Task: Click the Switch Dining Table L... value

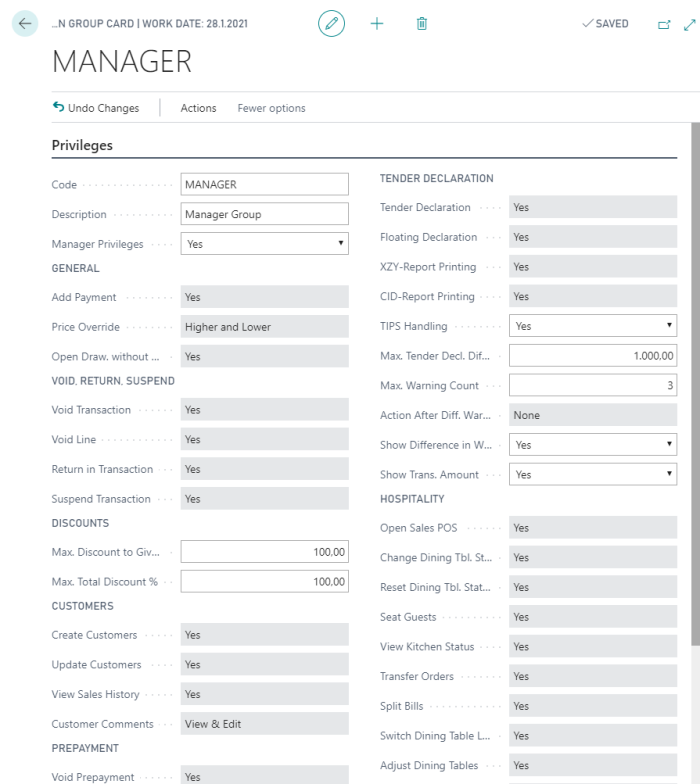Action: (x=593, y=736)
